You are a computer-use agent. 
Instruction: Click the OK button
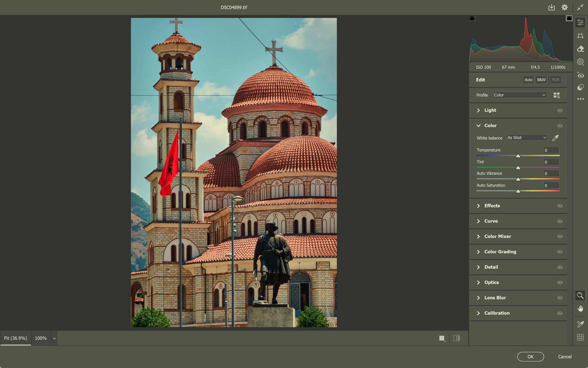[530, 356]
